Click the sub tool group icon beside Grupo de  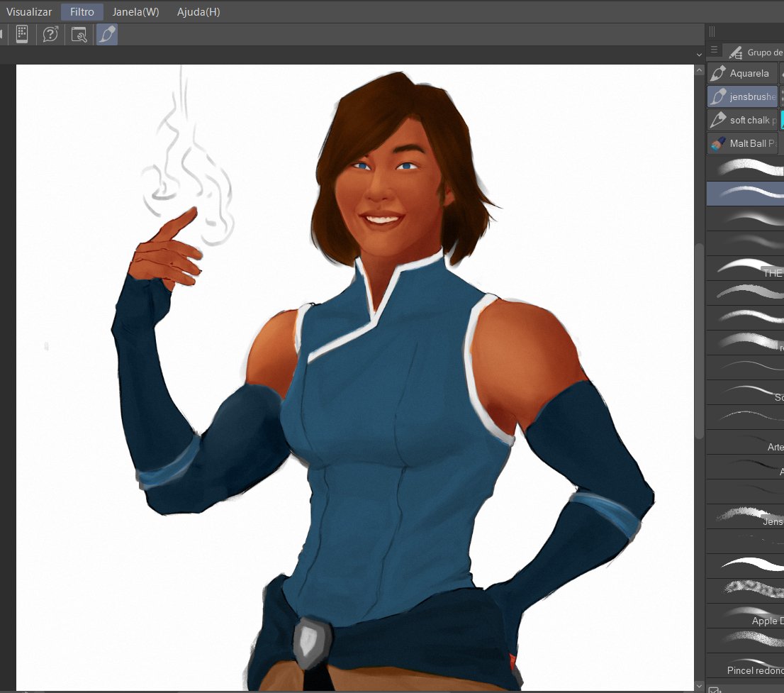tap(736, 52)
